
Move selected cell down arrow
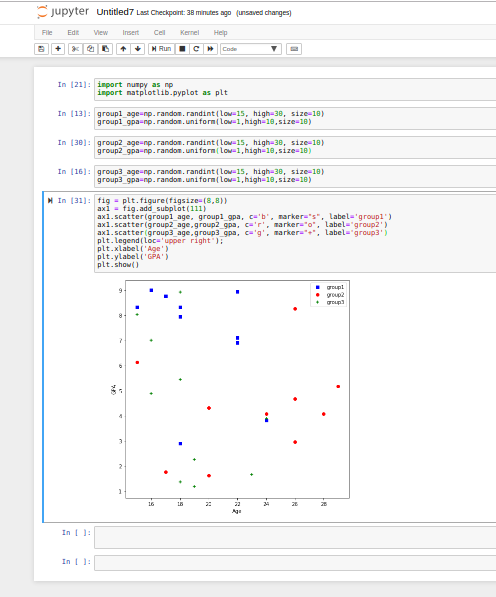pos(138,49)
